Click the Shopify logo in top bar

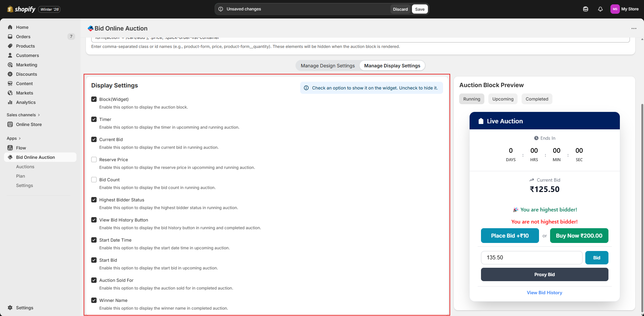click(21, 9)
